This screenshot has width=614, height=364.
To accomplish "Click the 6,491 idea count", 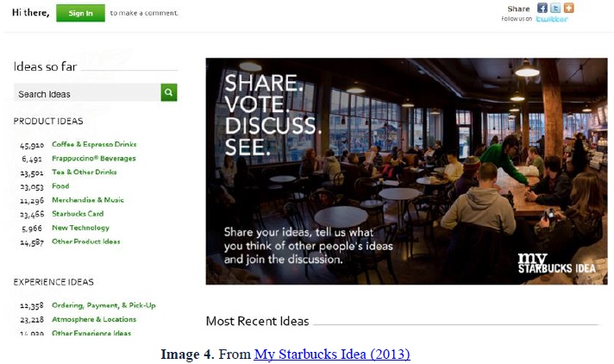I will coord(32,159).
